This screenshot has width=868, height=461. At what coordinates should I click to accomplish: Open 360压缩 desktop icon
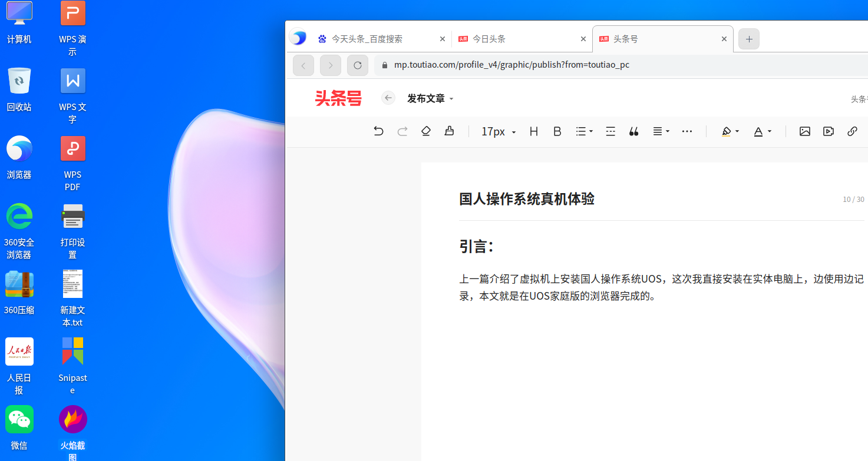pos(19,293)
